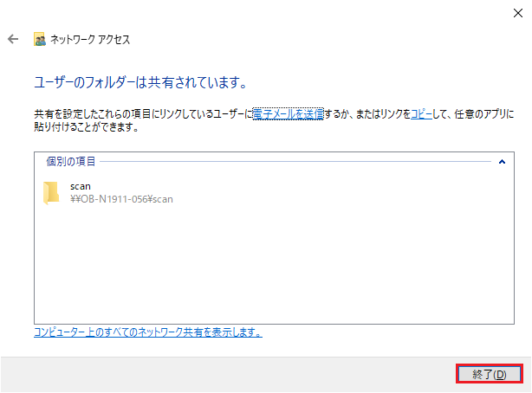Click the Network Access people icon
Image resolution: width=532 pixels, height=393 pixels.
(40, 39)
